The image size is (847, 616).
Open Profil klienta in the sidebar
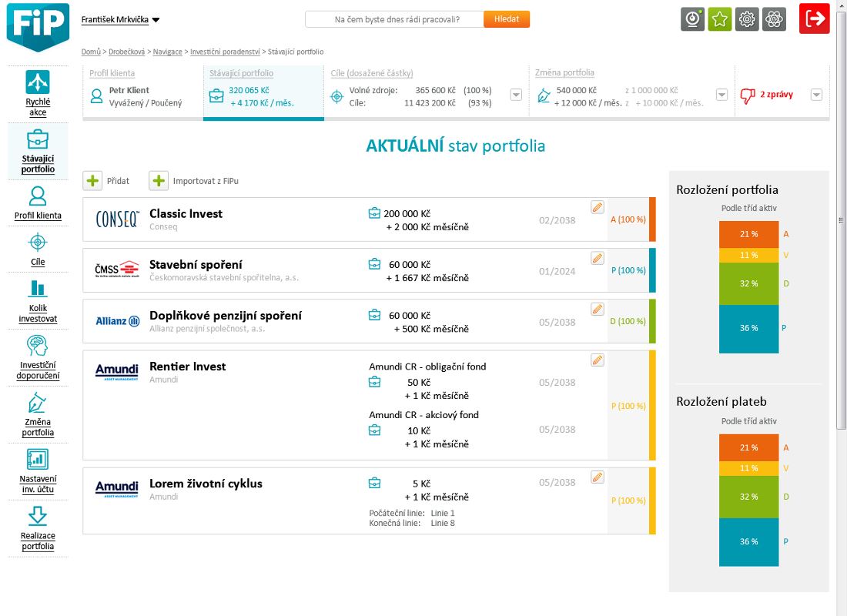pos(37,196)
